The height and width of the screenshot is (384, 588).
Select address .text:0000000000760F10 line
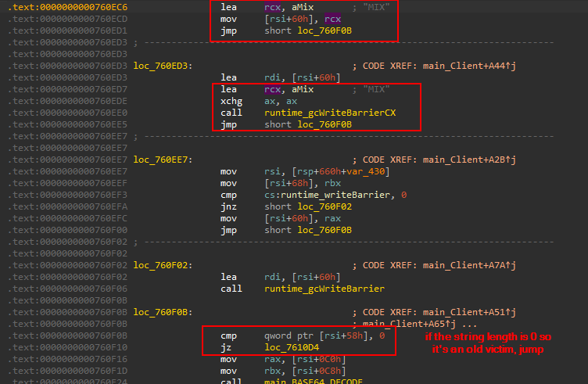(x=68, y=347)
